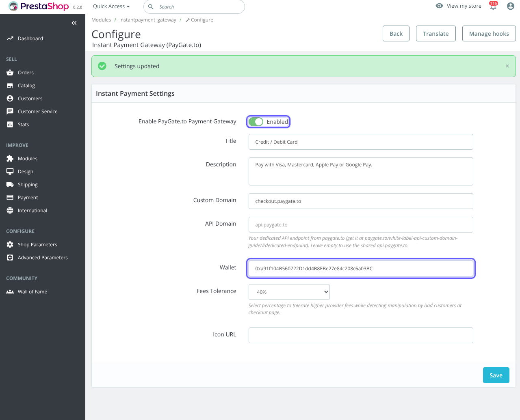Click the PrestaShop logo
Image resolution: width=520 pixels, height=420 pixels.
39,6
